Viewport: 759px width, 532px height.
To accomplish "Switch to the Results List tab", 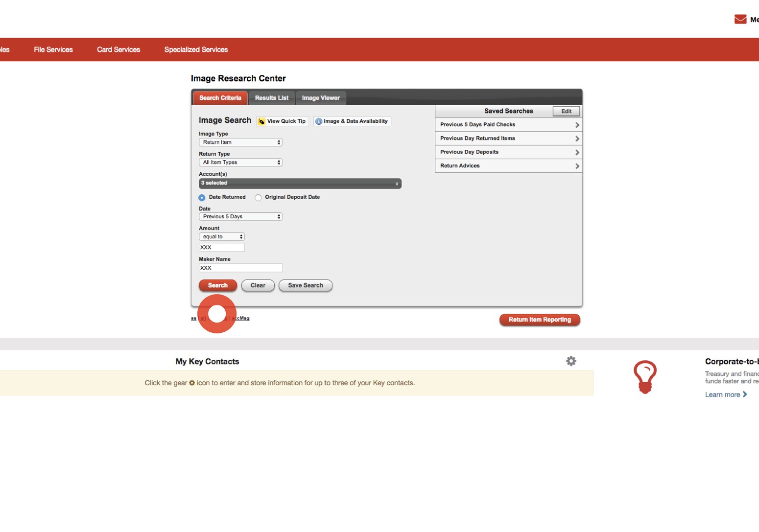I will (271, 97).
